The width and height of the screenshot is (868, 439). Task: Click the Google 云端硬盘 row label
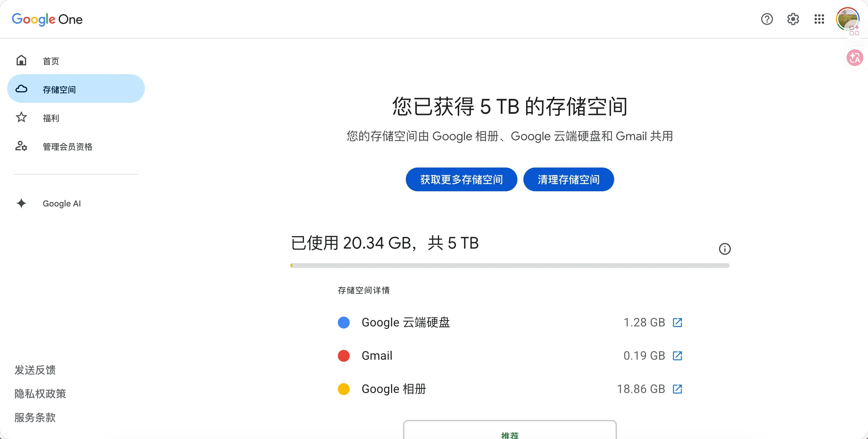406,322
